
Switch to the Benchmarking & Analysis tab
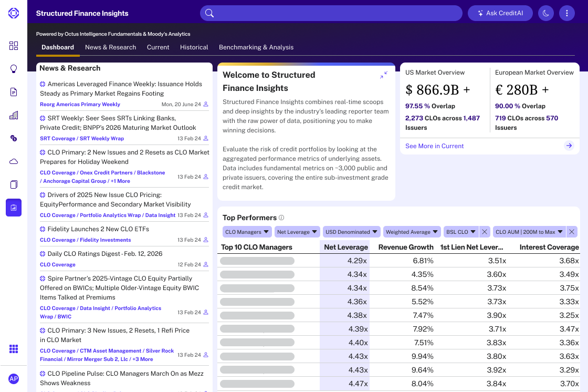[x=256, y=47]
